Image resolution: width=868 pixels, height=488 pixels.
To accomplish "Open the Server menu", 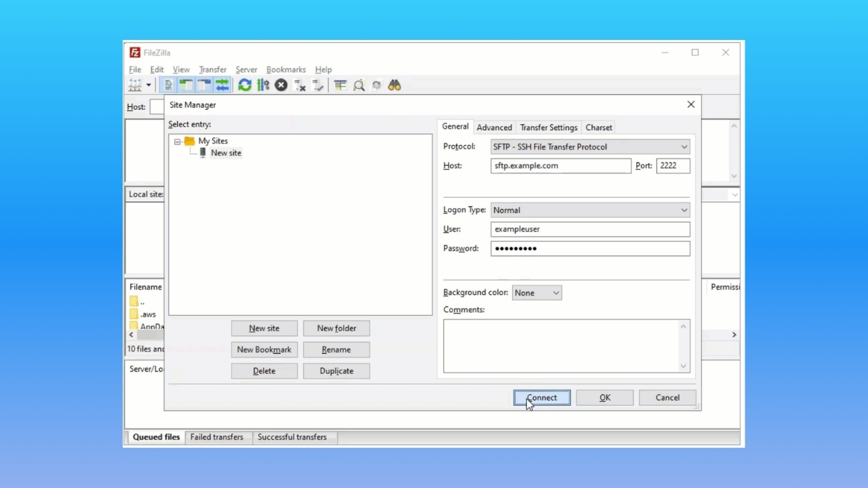I will 246,70.
